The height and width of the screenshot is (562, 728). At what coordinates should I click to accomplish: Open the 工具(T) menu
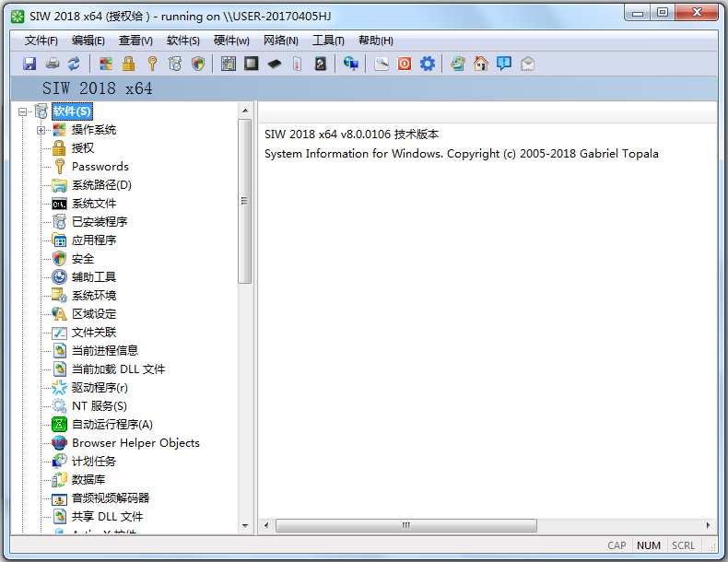click(328, 41)
